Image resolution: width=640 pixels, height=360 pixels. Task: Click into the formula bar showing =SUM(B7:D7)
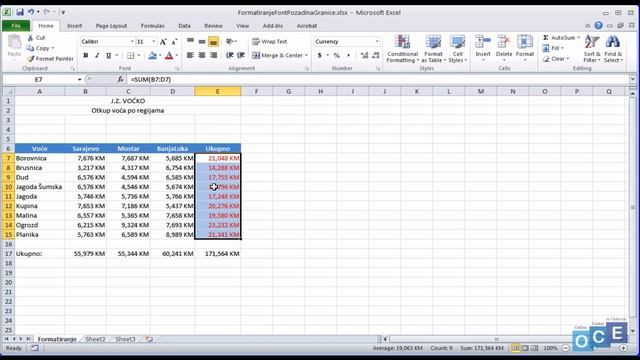pos(379,79)
